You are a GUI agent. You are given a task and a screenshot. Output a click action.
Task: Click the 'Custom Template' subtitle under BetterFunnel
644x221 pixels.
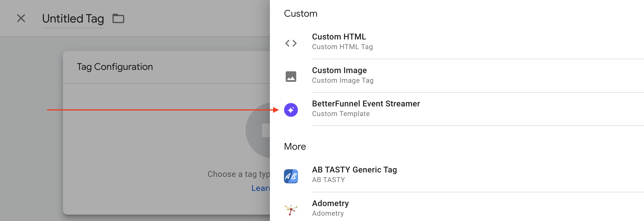(x=341, y=114)
